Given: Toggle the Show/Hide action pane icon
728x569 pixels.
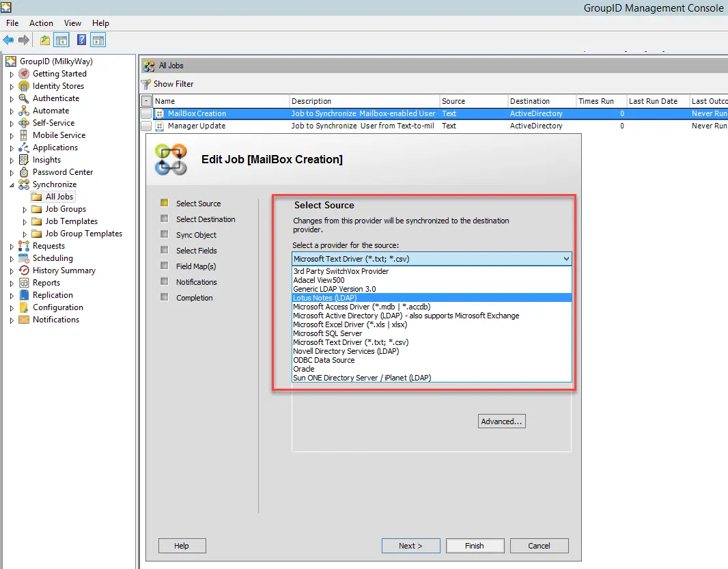Looking at the screenshot, I should tap(98, 40).
